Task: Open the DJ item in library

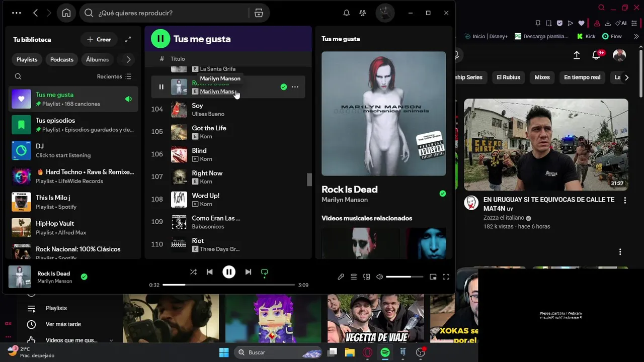Action: pyautogui.click(x=73, y=150)
